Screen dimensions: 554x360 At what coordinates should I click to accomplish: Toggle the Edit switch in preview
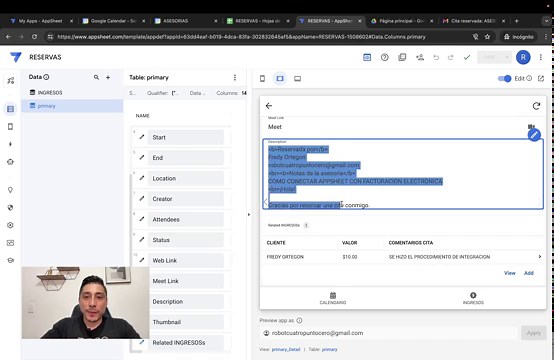pos(505,78)
